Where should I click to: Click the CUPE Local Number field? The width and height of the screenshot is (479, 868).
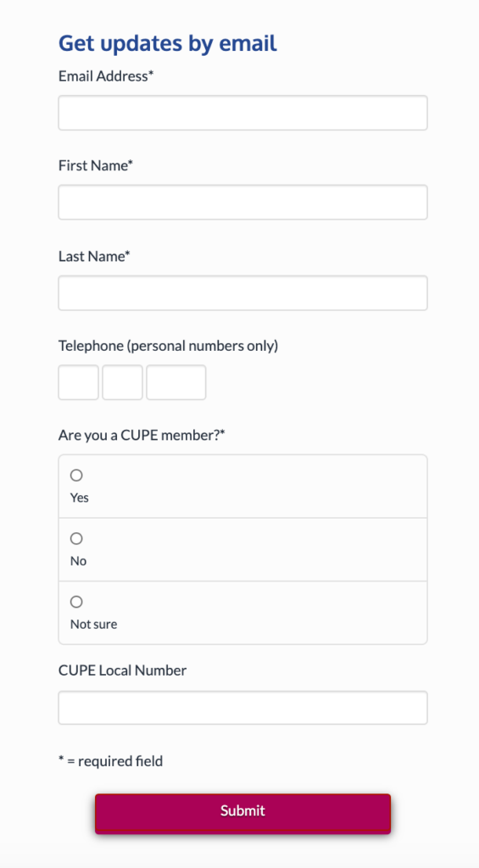coord(242,708)
